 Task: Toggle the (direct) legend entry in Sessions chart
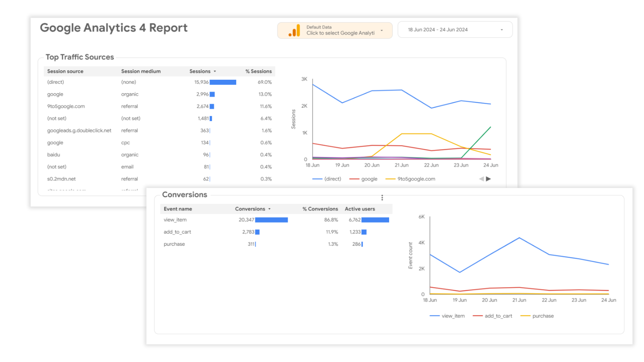(327, 179)
